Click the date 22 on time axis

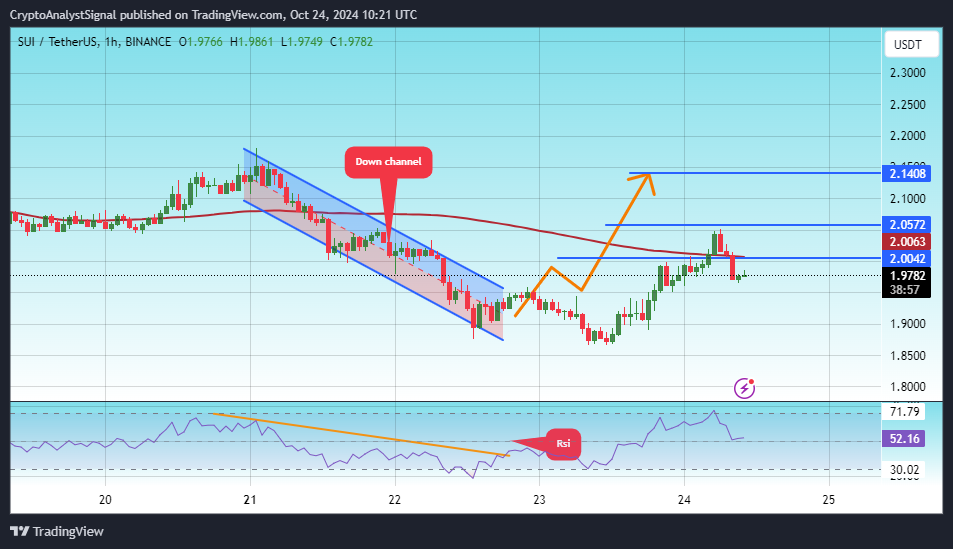(394, 500)
